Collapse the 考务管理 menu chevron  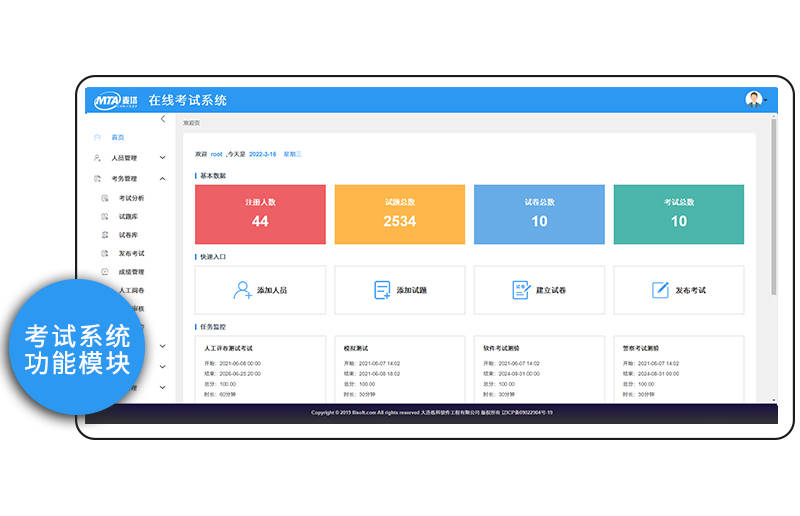[x=162, y=179]
